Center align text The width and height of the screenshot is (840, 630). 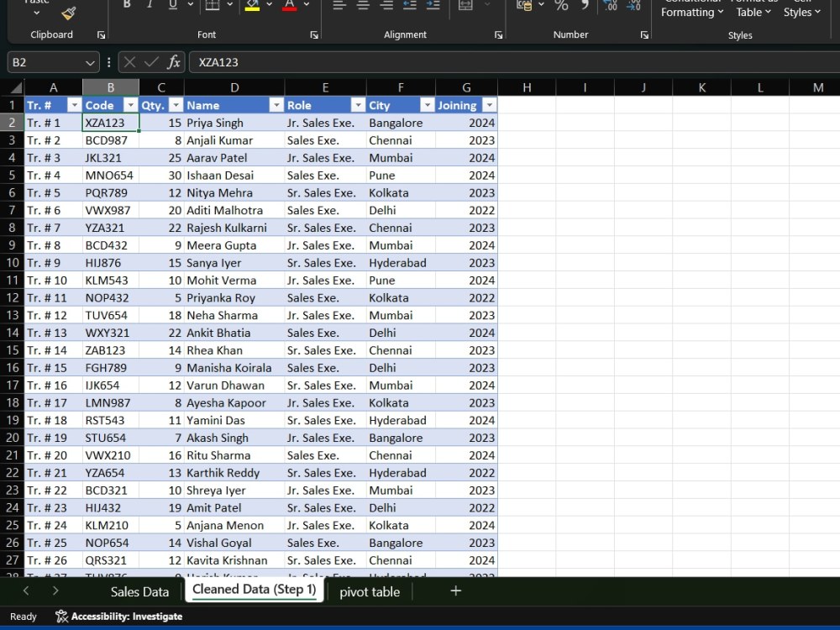pos(363,5)
